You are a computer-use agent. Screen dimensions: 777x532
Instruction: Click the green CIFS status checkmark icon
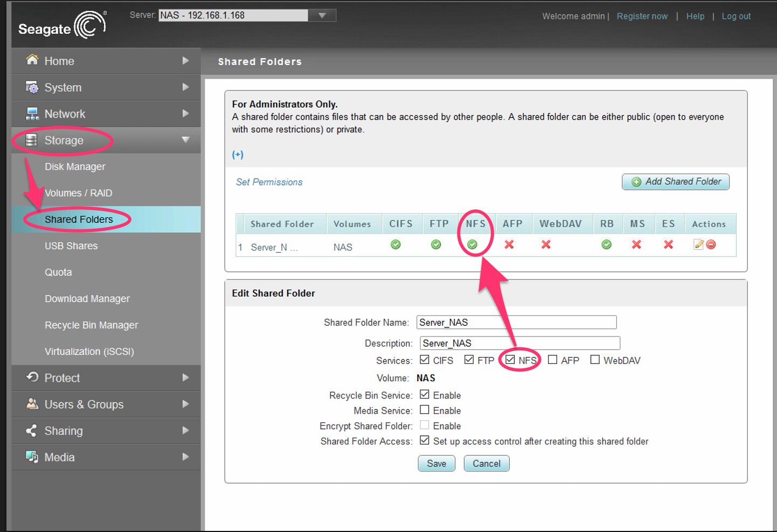pyautogui.click(x=396, y=244)
